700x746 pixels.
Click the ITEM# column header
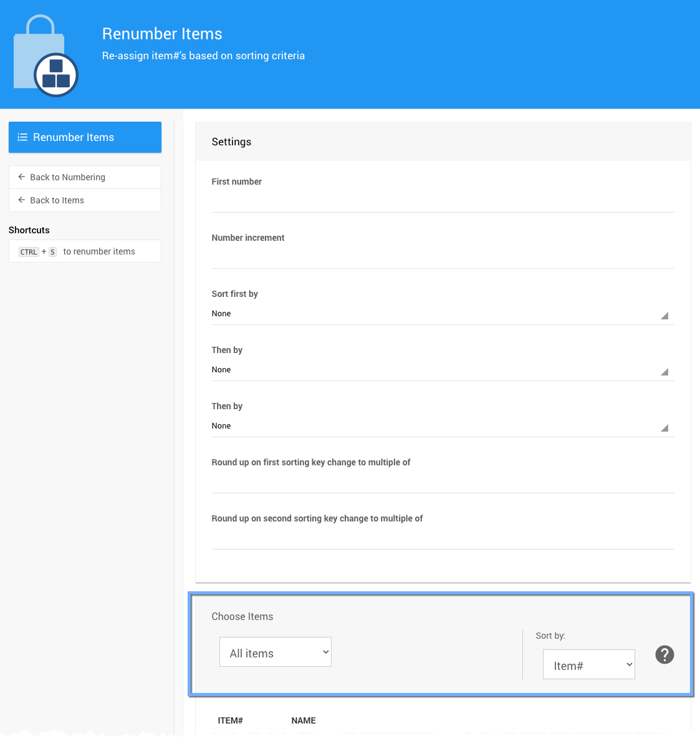230,720
